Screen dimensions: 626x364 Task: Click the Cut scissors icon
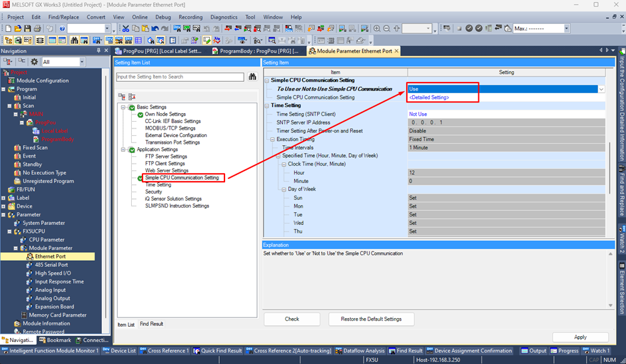pyautogui.click(x=126, y=29)
